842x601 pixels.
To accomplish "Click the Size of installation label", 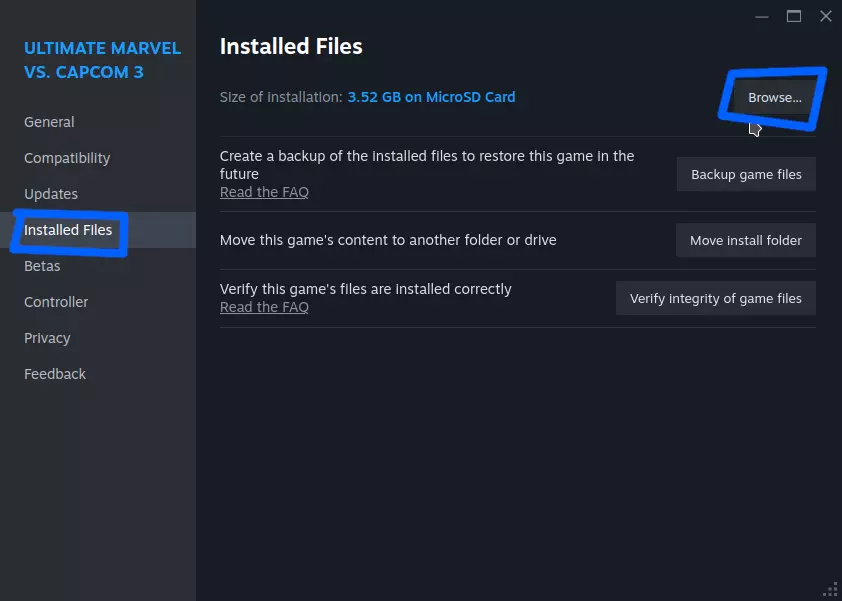I will tap(281, 97).
